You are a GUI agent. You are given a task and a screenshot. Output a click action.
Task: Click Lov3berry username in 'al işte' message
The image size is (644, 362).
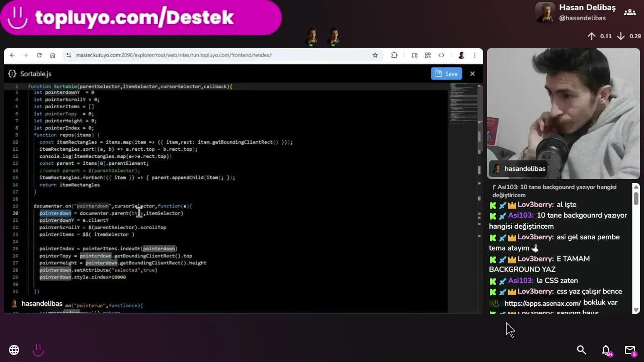click(x=535, y=205)
